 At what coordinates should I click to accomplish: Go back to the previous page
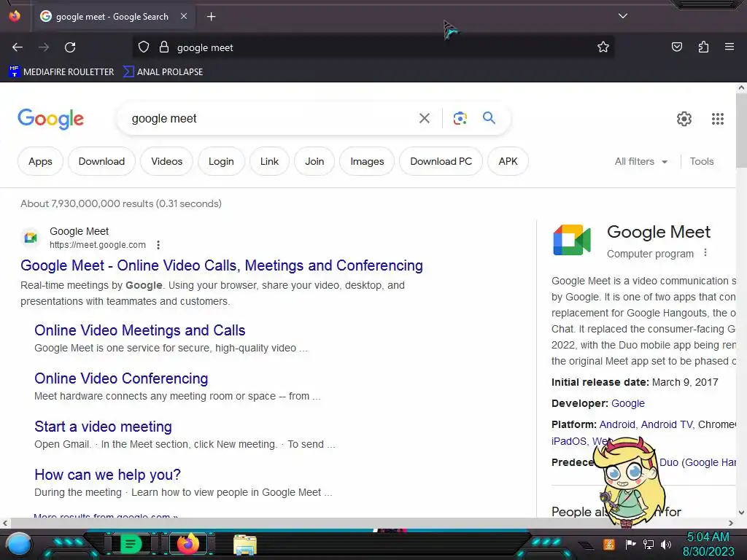(x=18, y=47)
